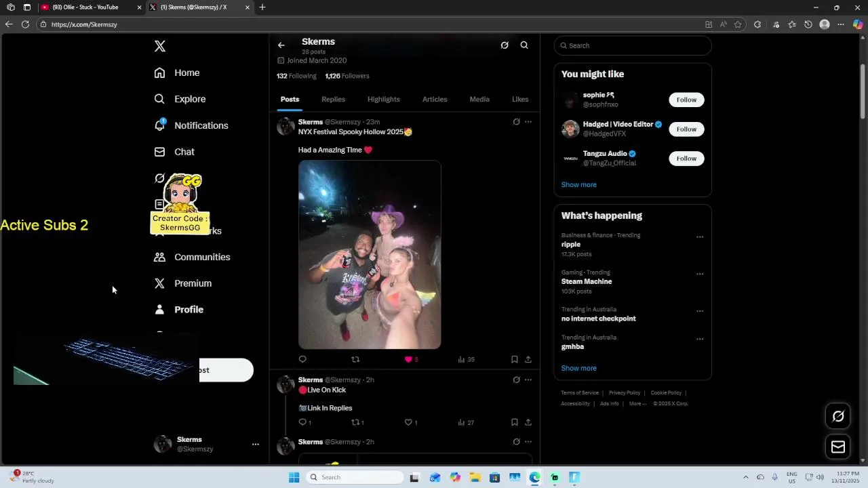
Task: Open Home from the sidebar
Action: point(177,73)
